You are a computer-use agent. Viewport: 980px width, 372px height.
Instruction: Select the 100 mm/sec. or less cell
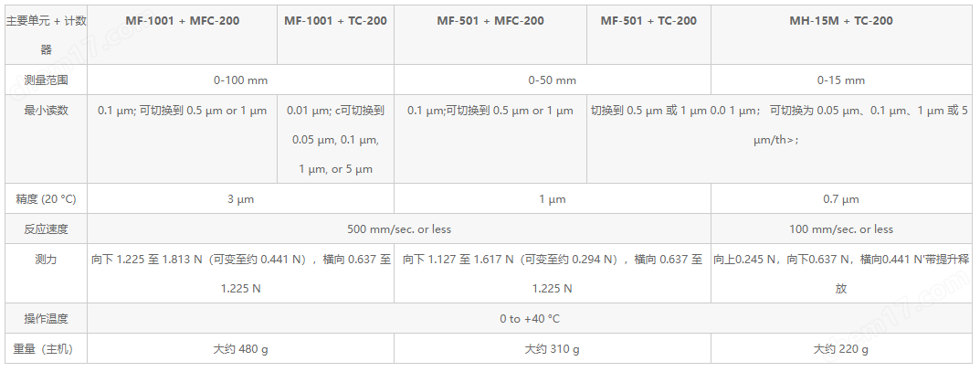coord(841,229)
